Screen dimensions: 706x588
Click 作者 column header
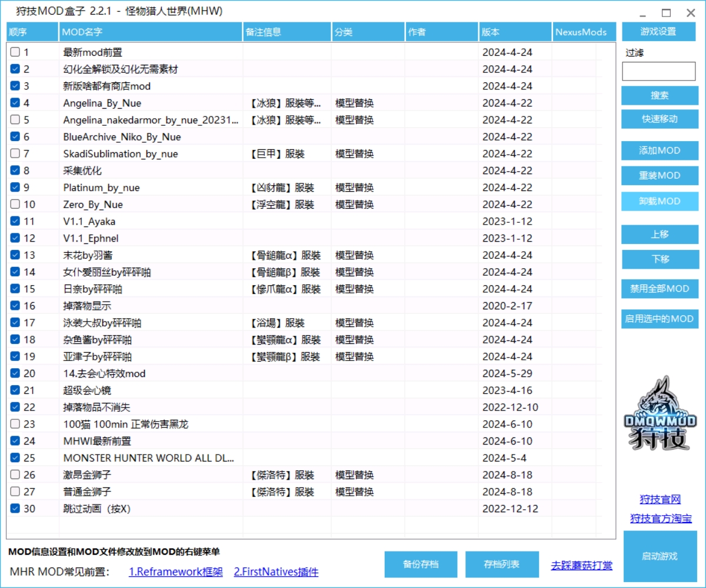[x=442, y=32]
